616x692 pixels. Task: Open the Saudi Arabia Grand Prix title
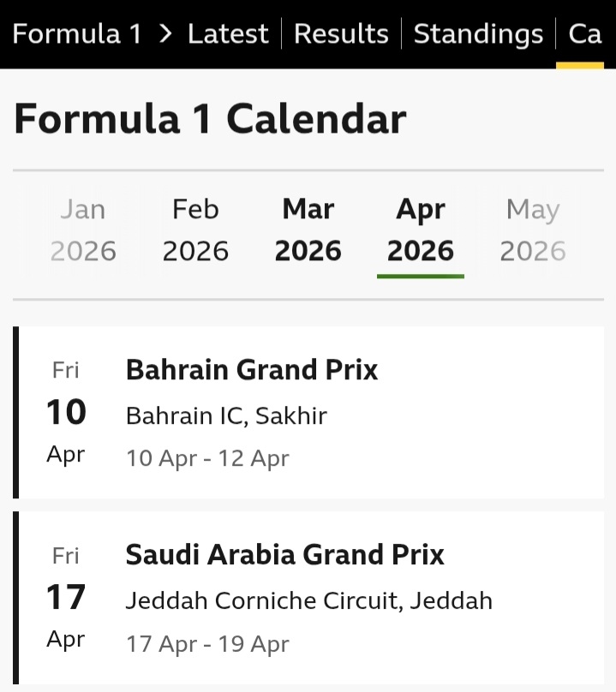pyautogui.click(x=284, y=555)
